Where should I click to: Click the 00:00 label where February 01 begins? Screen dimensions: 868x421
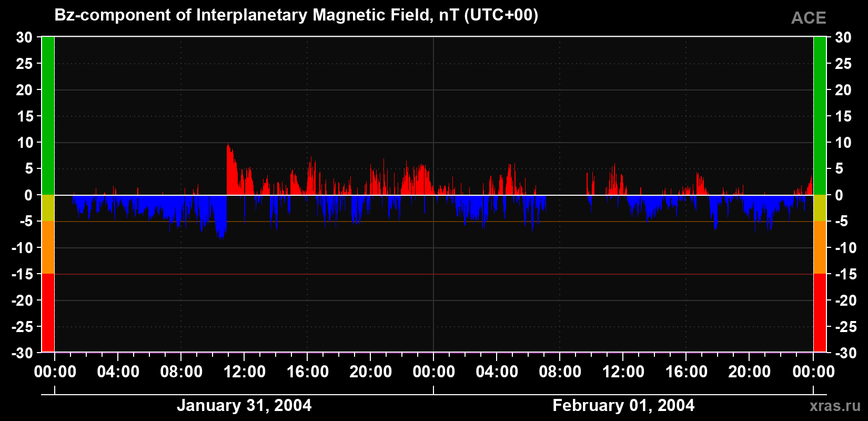[433, 372]
